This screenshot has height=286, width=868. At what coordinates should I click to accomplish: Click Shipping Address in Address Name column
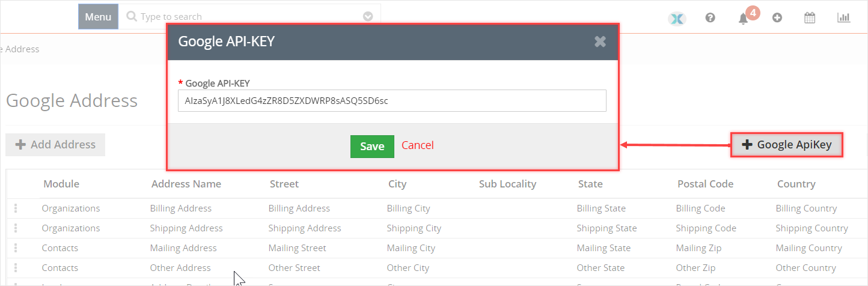pyautogui.click(x=186, y=228)
